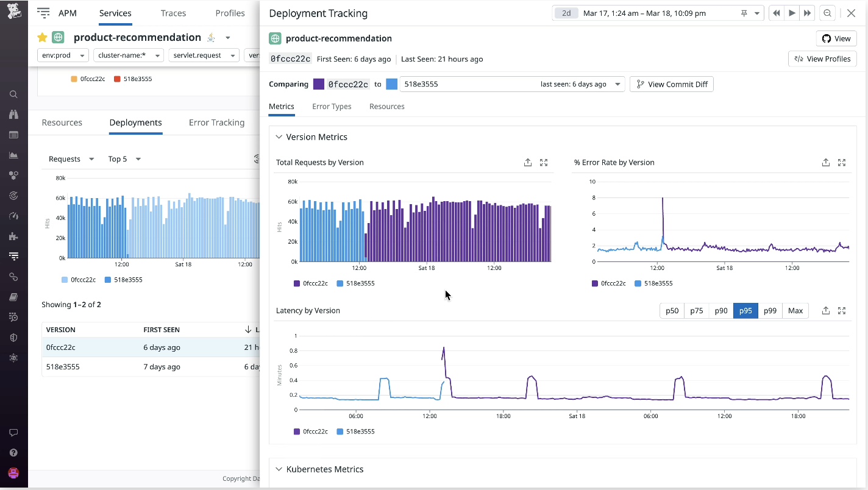The image size is (868, 490).
Task: Open the Infrastructure hexagons icon in sidebar
Action: click(13, 176)
